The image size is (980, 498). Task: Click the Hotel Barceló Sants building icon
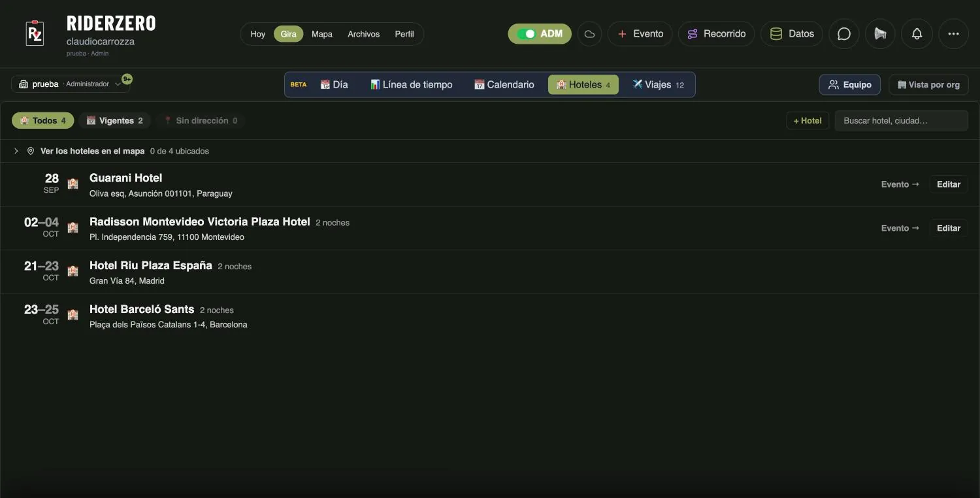tap(73, 315)
